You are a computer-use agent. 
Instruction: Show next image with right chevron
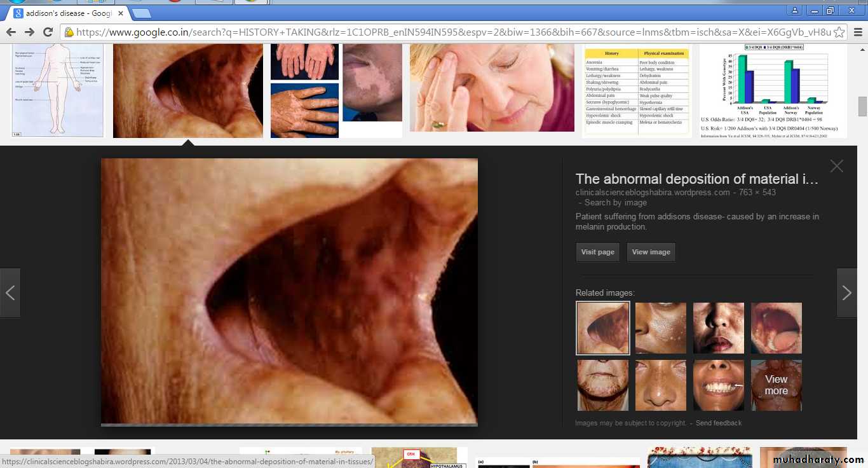[x=846, y=292]
